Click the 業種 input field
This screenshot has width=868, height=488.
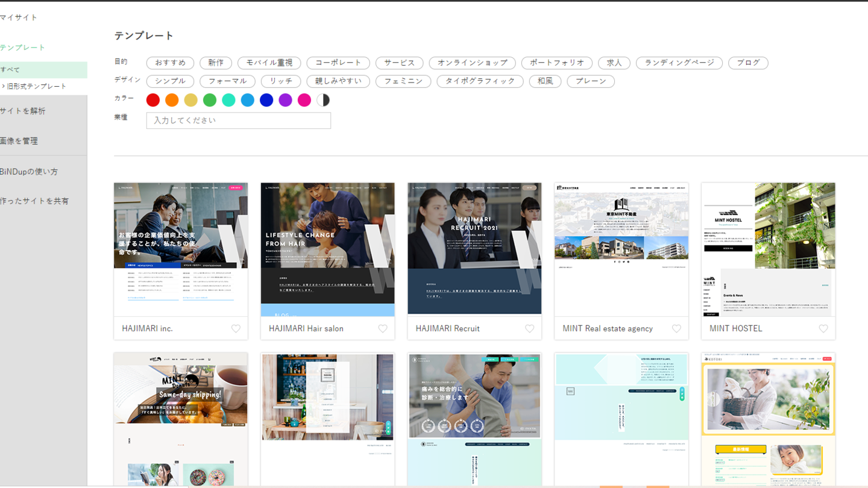(x=238, y=120)
